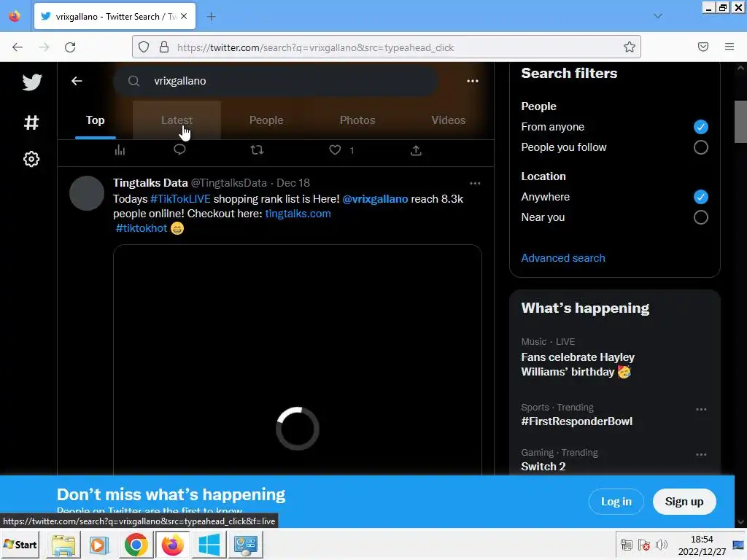Click Tingtalks Data profile avatar
The width and height of the screenshot is (747, 560).
[87, 193]
